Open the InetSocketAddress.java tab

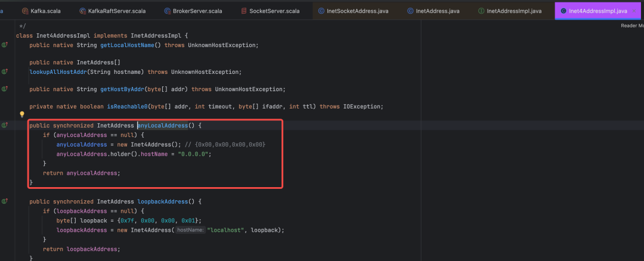point(353,11)
